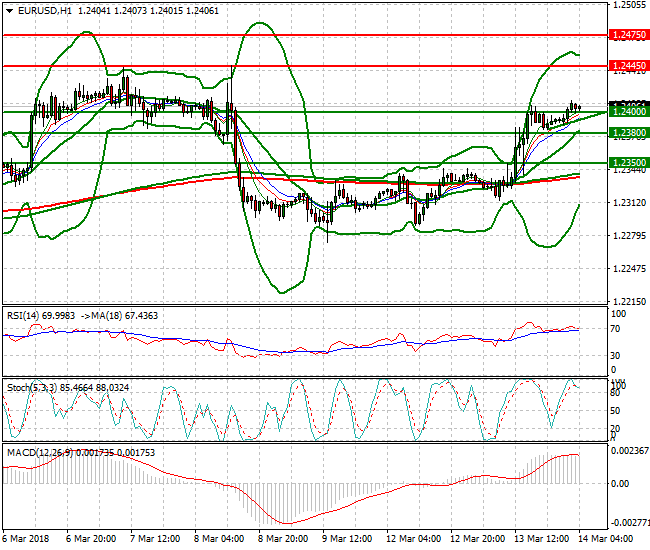
Task: Click the 6 Mar 2018 date on time axis
Action: (x=26, y=539)
